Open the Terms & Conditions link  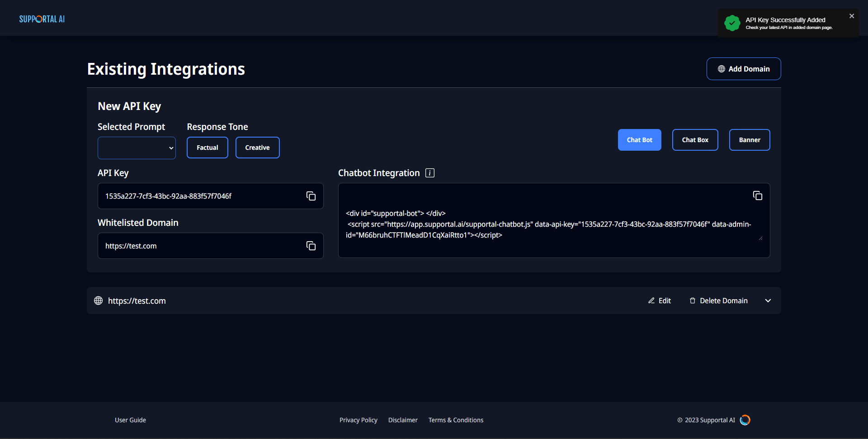tap(456, 420)
